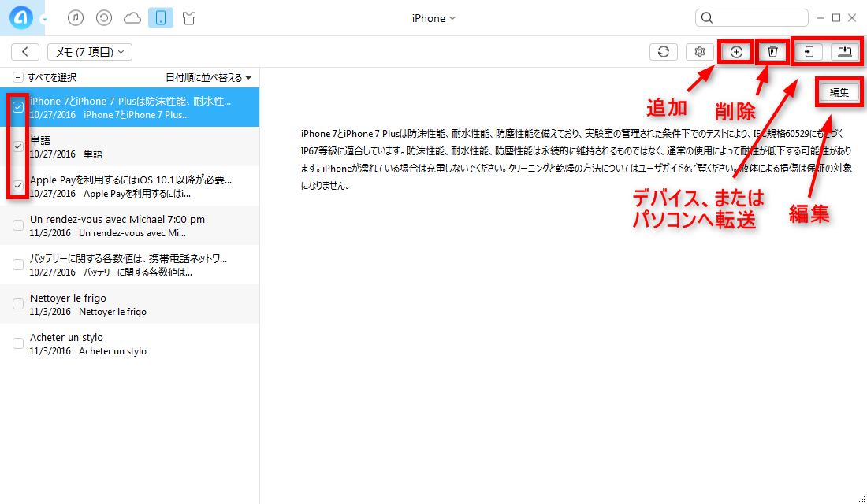Viewport: 867px width, 504px height.
Task: Open the iTunes library music icon
Action: [x=76, y=18]
